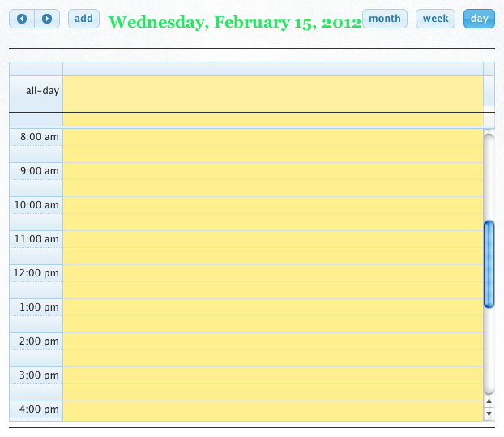Click the Wednesday, February 15, 2012 title

(x=235, y=23)
